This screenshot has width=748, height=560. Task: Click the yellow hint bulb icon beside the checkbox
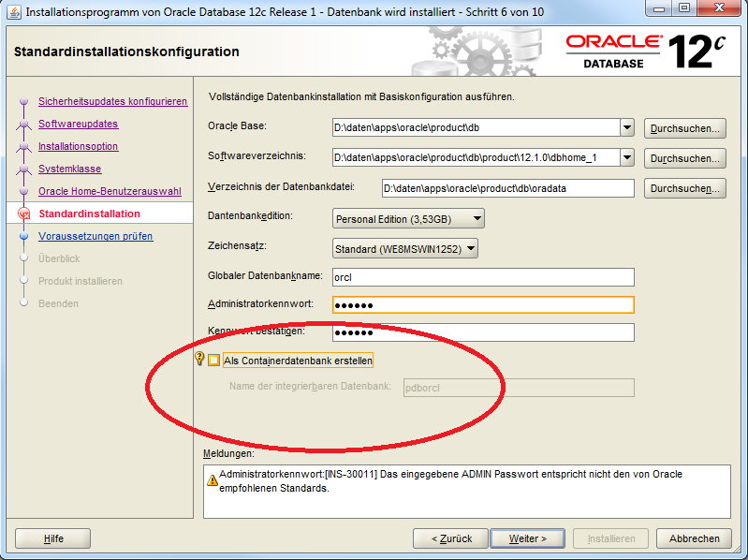pos(199,360)
